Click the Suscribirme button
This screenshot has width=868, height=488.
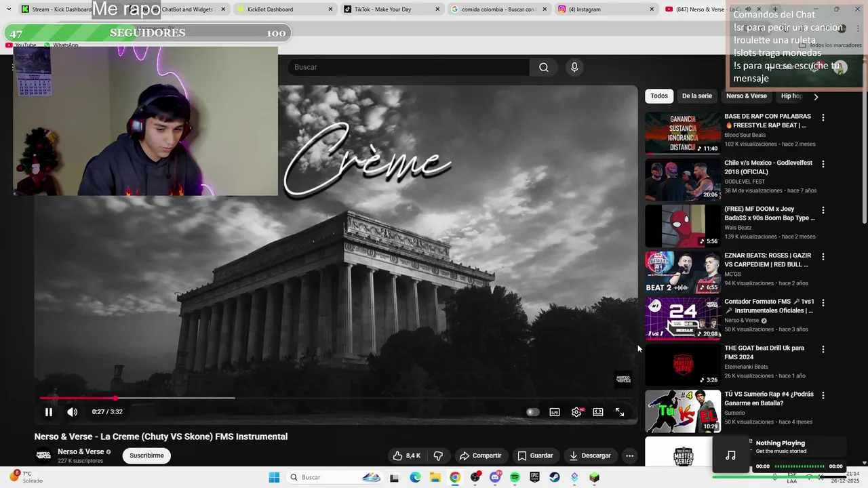(x=146, y=455)
